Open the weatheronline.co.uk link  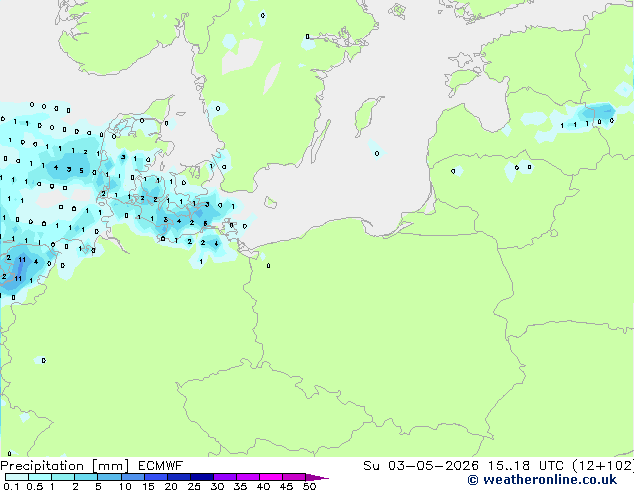point(542,480)
